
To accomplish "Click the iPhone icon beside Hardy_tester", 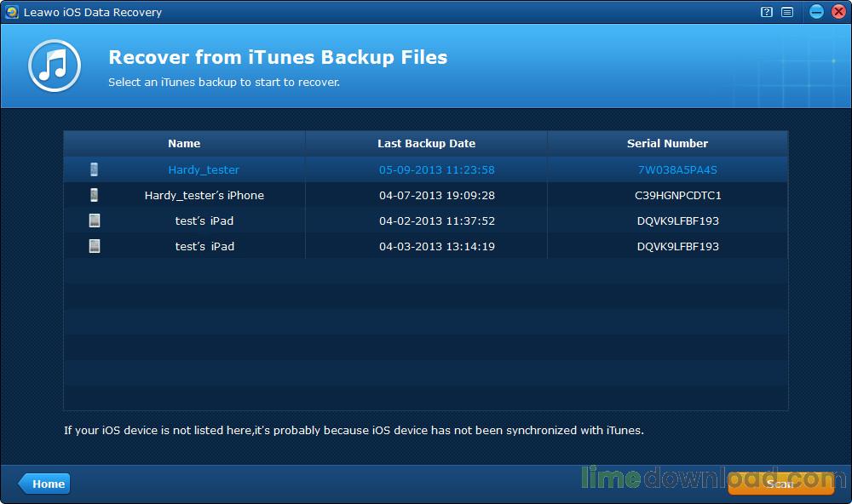I will [x=94, y=169].
